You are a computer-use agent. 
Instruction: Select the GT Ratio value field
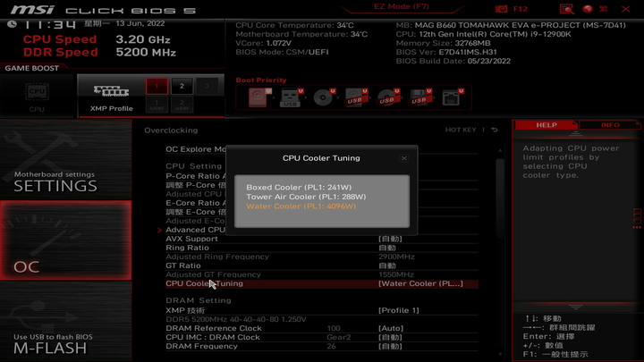387,266
